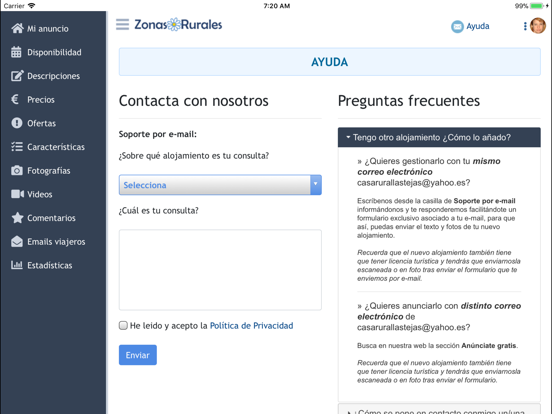Image resolution: width=552 pixels, height=414 pixels.
Task: Open Comentarios in the sidebar
Action: coord(51,218)
